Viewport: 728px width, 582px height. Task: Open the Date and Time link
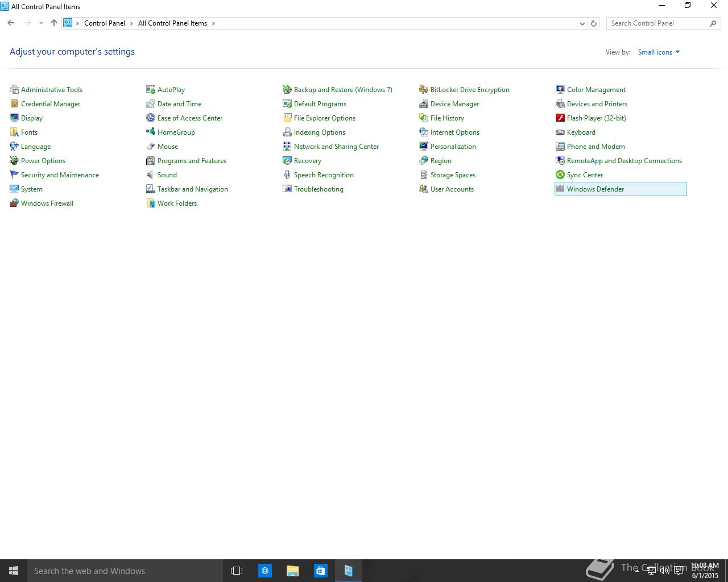click(x=179, y=104)
